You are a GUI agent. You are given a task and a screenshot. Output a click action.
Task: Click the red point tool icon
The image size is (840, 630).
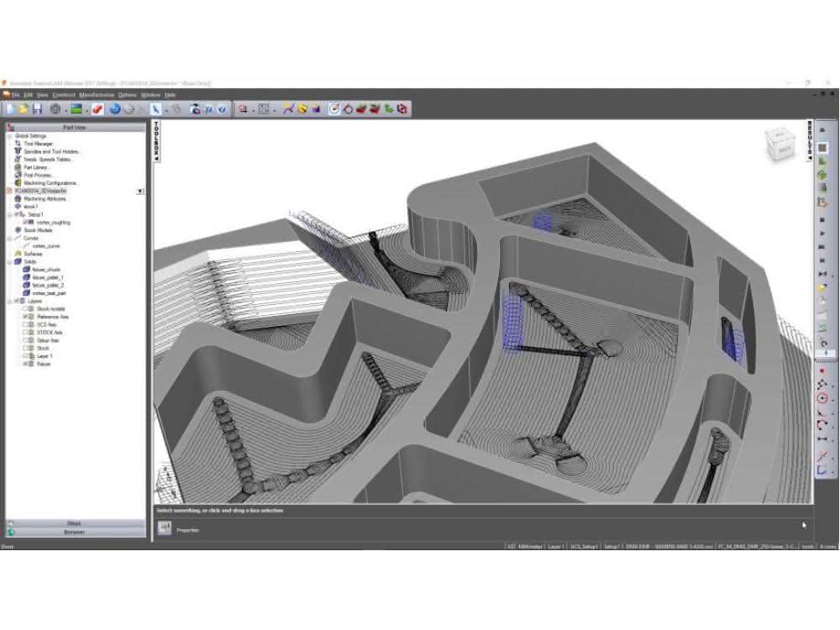(822, 370)
